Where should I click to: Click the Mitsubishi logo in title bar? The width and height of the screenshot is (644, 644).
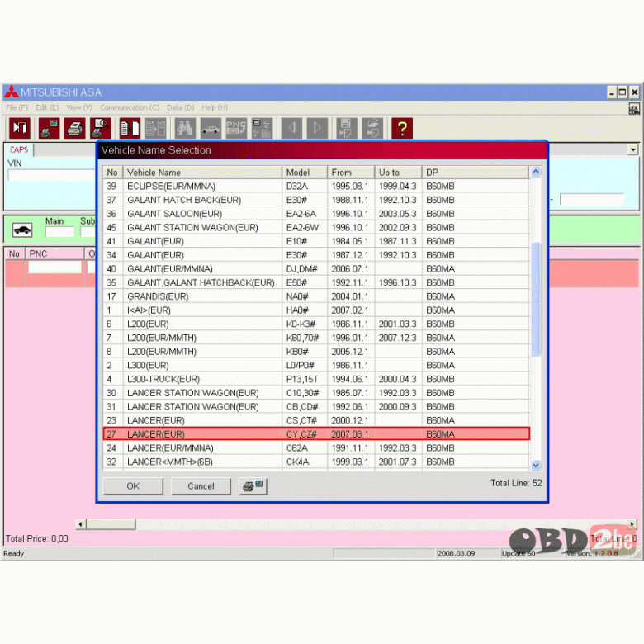[x=11, y=92]
